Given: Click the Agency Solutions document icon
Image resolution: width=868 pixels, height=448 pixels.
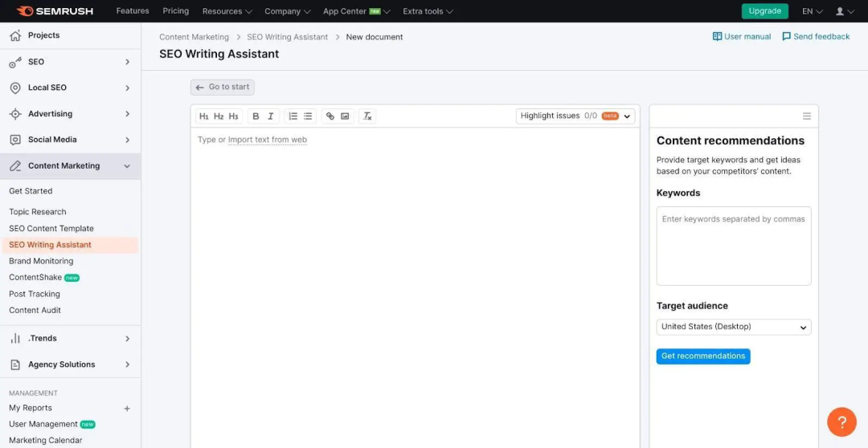Looking at the screenshot, I should click(15, 365).
